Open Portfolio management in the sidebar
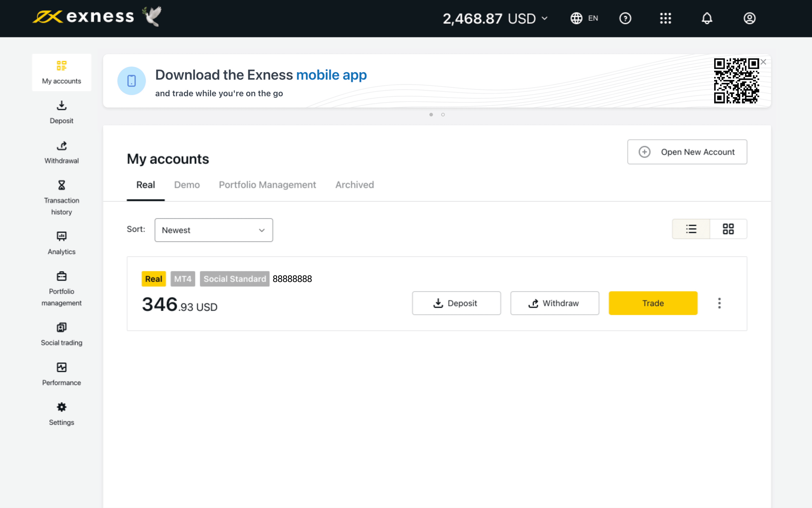 pyautogui.click(x=61, y=289)
